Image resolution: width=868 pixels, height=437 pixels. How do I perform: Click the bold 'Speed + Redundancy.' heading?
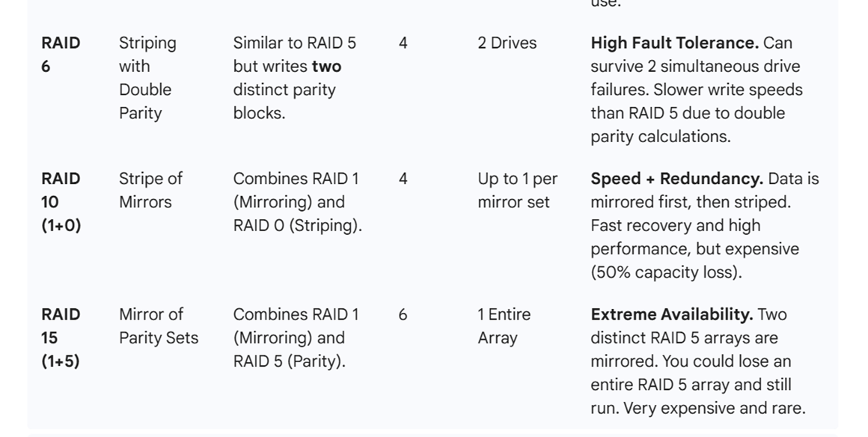pyautogui.click(x=676, y=179)
